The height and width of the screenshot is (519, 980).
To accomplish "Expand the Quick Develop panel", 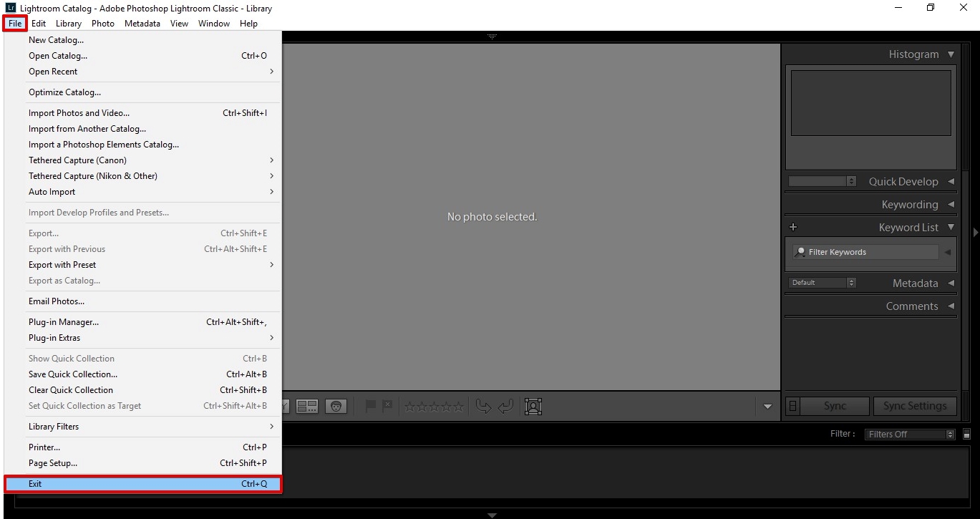I will pyautogui.click(x=951, y=182).
